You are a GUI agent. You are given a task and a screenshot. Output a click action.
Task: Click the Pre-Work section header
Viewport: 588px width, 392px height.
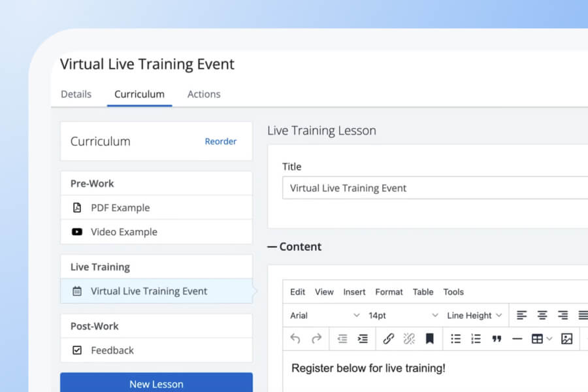coord(156,184)
